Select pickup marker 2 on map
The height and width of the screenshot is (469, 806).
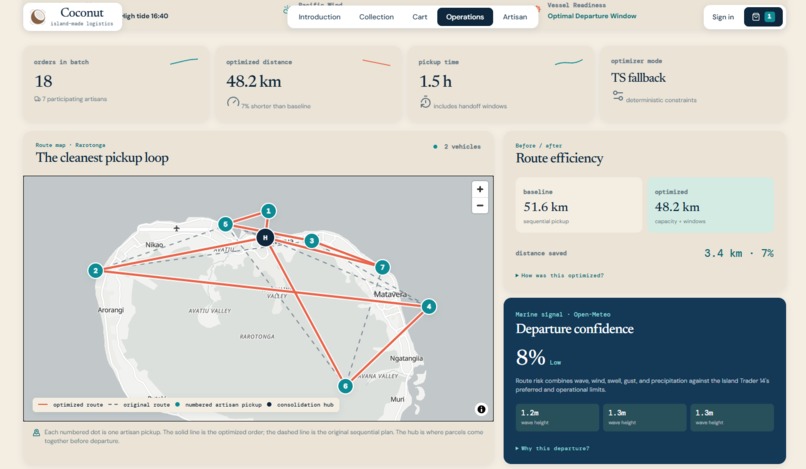tap(95, 270)
